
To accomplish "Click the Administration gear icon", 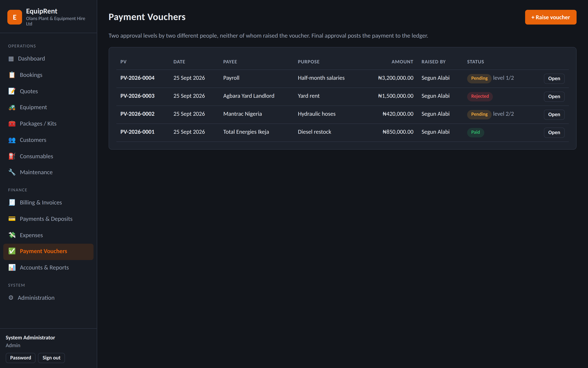I will click(x=11, y=298).
